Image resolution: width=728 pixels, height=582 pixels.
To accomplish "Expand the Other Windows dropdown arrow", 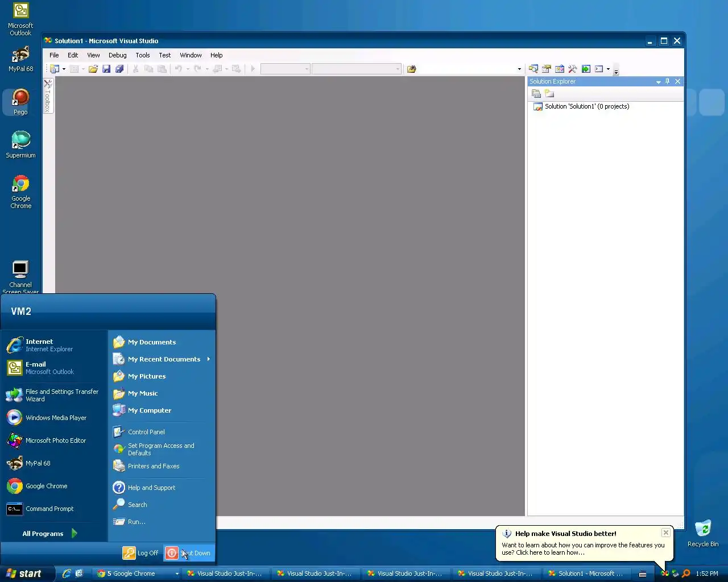I will tap(608, 69).
